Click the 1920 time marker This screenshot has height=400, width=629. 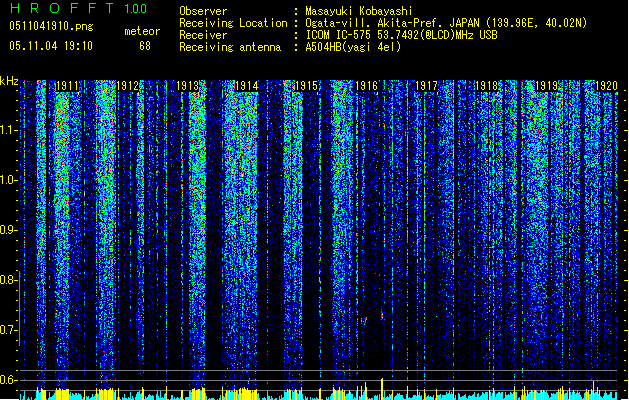(606, 86)
